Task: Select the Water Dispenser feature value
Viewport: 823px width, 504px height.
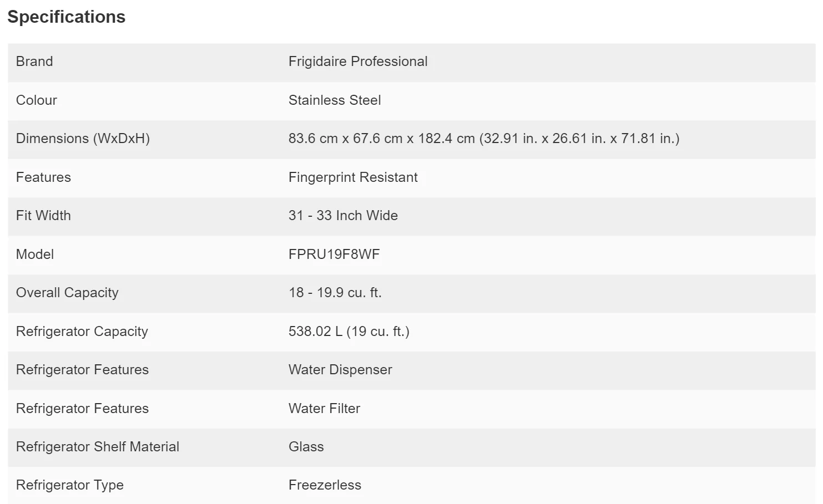Action: click(340, 370)
